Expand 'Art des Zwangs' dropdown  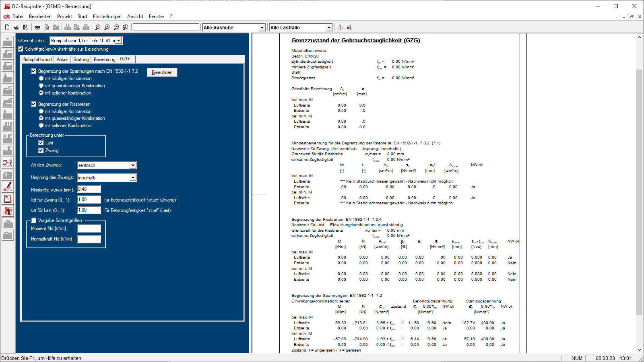(x=133, y=165)
